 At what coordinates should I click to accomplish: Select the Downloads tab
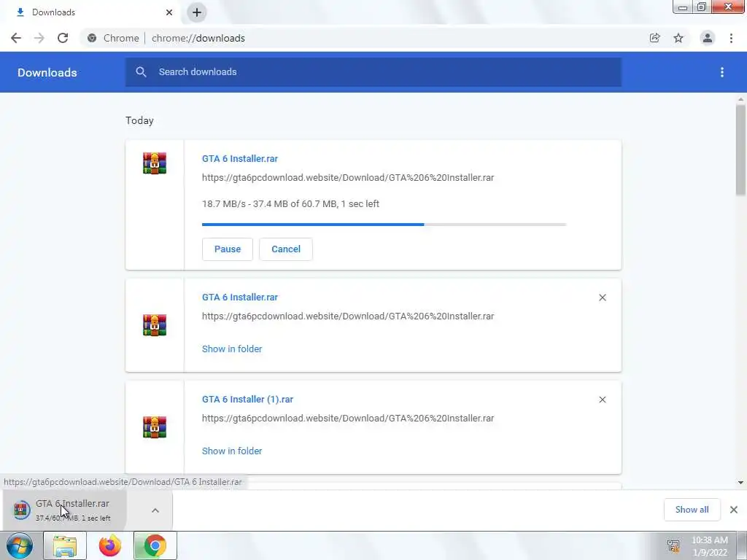[x=90, y=12]
